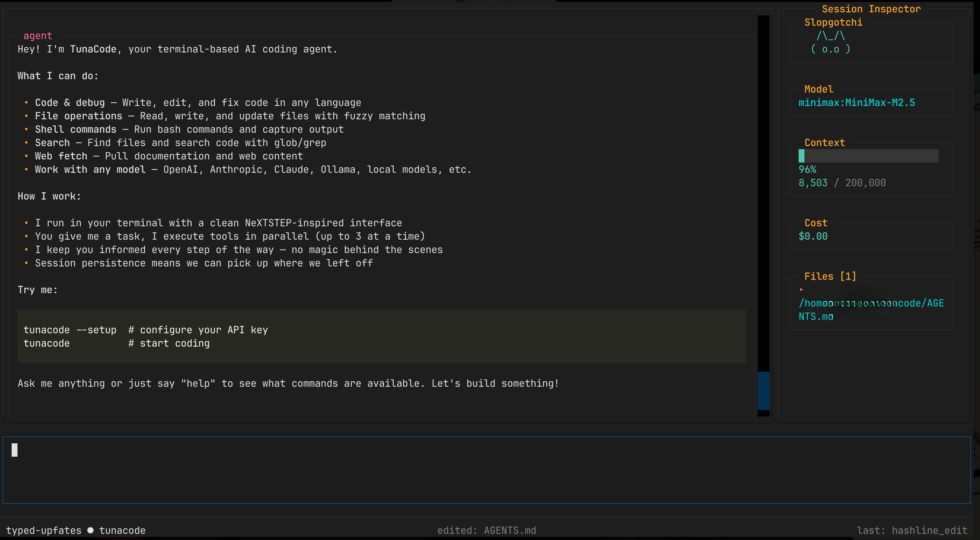Viewport: 980px width, 540px height.
Task: Click the context usage progress bar
Action: click(x=868, y=156)
